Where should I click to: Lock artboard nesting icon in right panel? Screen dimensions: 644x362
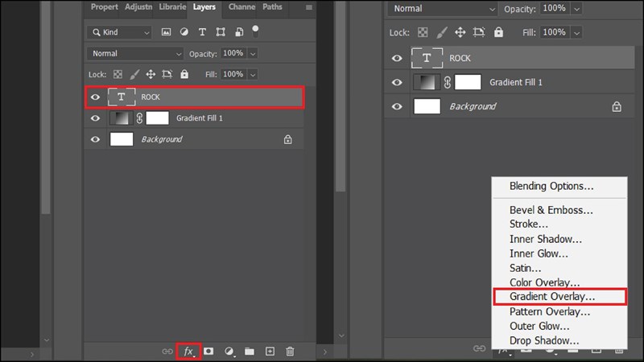(x=479, y=32)
